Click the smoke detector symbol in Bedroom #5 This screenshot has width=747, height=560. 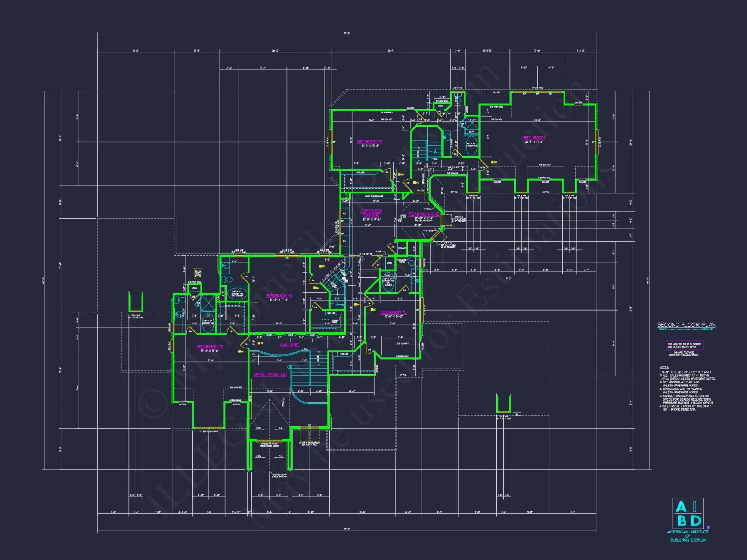372,309
